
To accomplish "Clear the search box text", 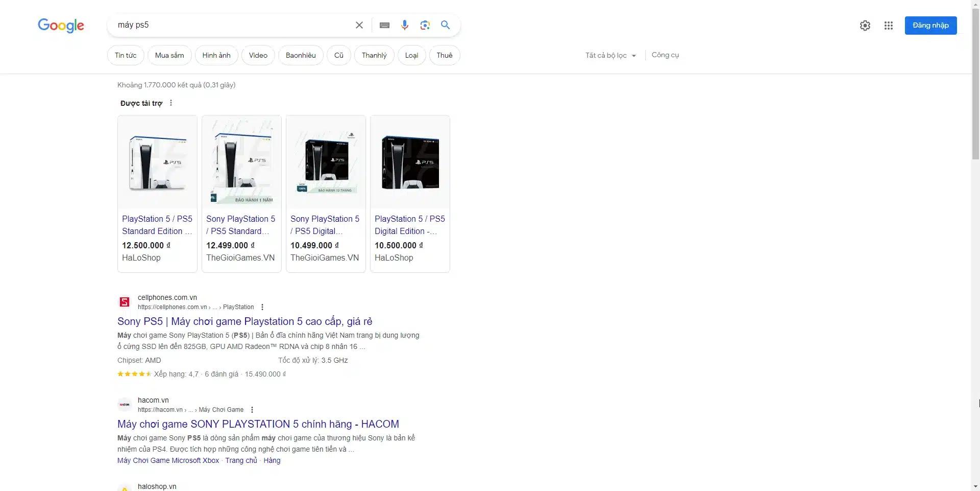I will click(x=359, y=25).
